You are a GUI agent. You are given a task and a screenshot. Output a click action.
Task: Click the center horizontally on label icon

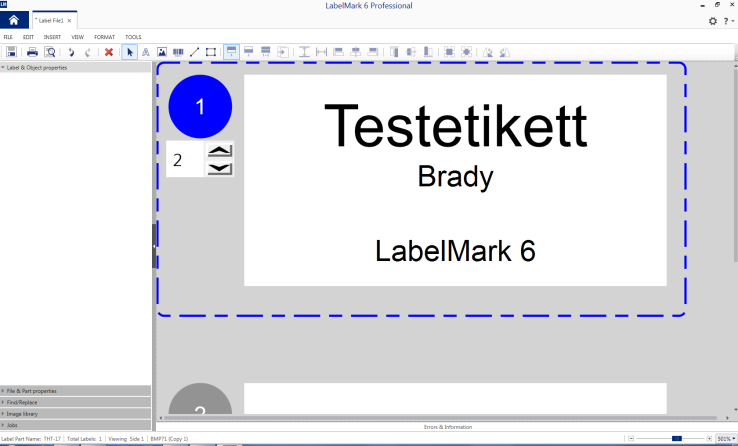pyautogui.click(x=321, y=52)
